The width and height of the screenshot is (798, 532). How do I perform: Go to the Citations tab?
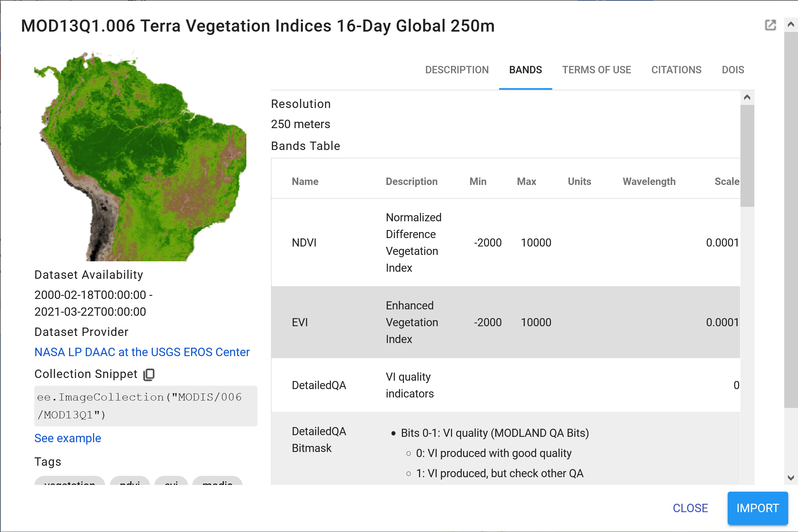(676, 70)
